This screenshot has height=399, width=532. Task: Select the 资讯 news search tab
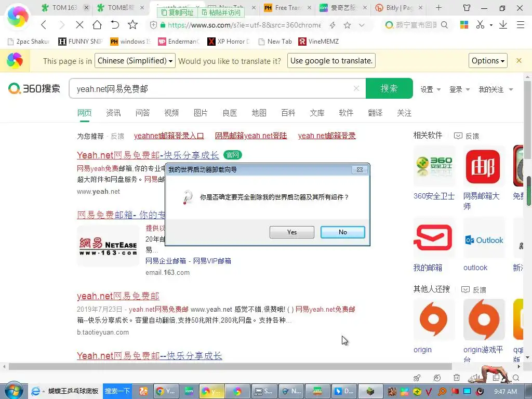(x=113, y=113)
